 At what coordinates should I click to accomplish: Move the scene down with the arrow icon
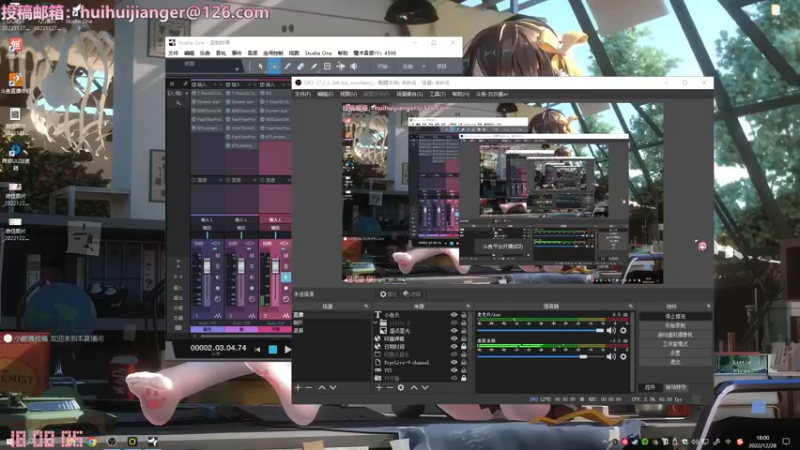coord(333,388)
